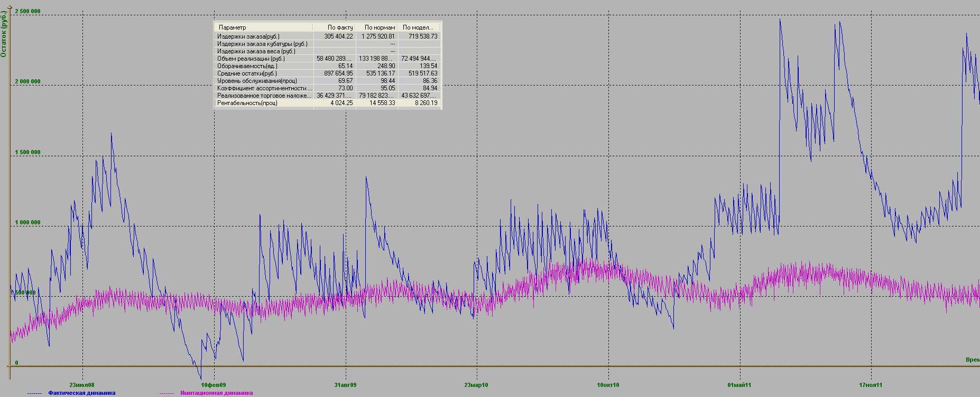Click the assortment coefficient value 73.00

345,88
